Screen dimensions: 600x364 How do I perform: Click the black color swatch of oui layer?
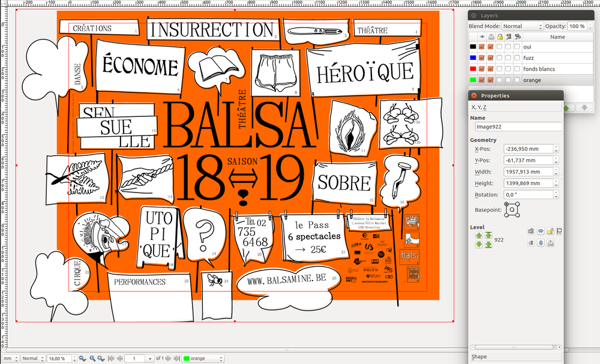(472, 47)
